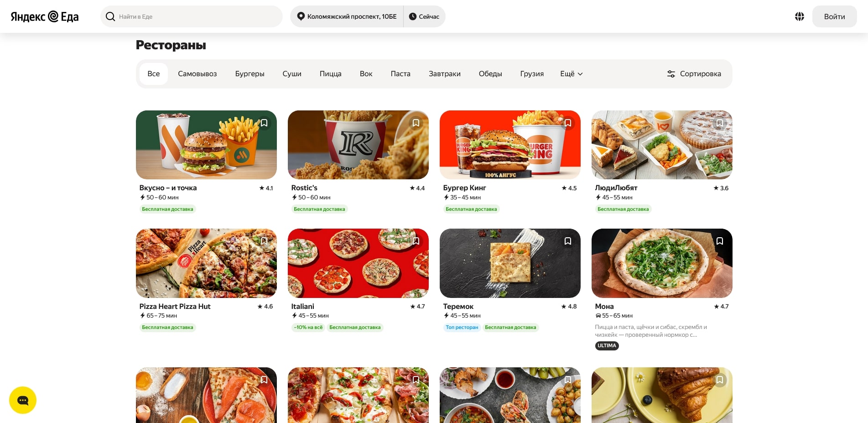Focus the Найти в Еде search field

click(x=196, y=16)
